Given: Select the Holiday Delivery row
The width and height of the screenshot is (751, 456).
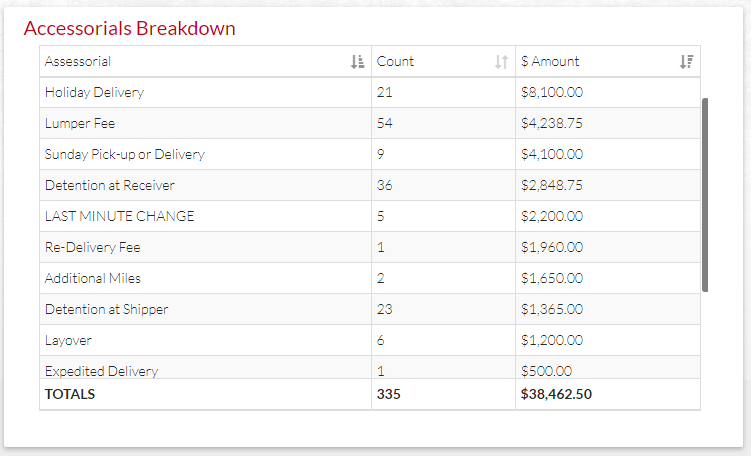Looking at the screenshot, I should (370, 92).
